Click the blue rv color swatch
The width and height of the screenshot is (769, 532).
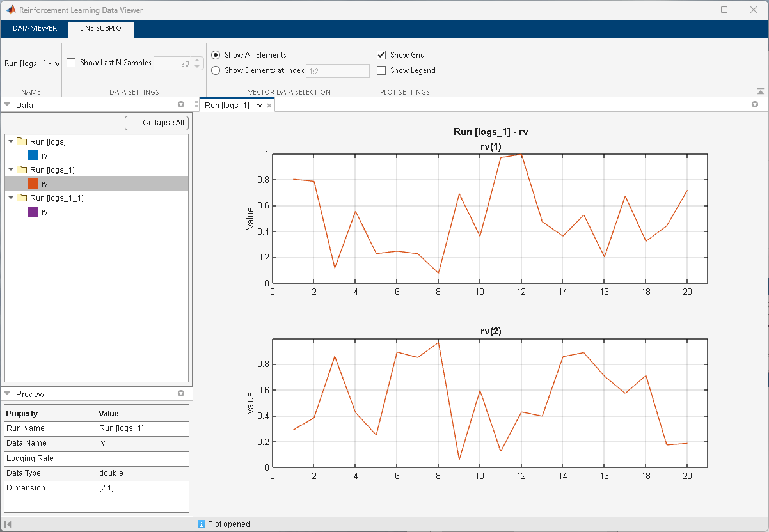33,155
